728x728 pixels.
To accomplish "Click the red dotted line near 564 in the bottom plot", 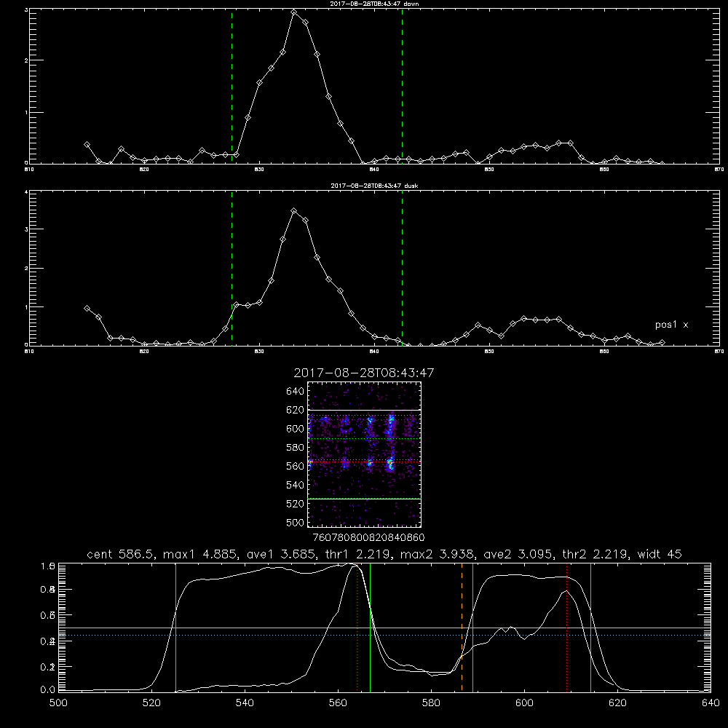I will pos(357,628).
